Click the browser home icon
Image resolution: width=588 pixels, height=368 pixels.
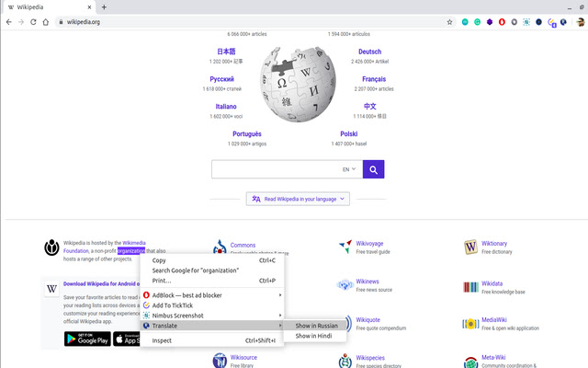pos(46,21)
